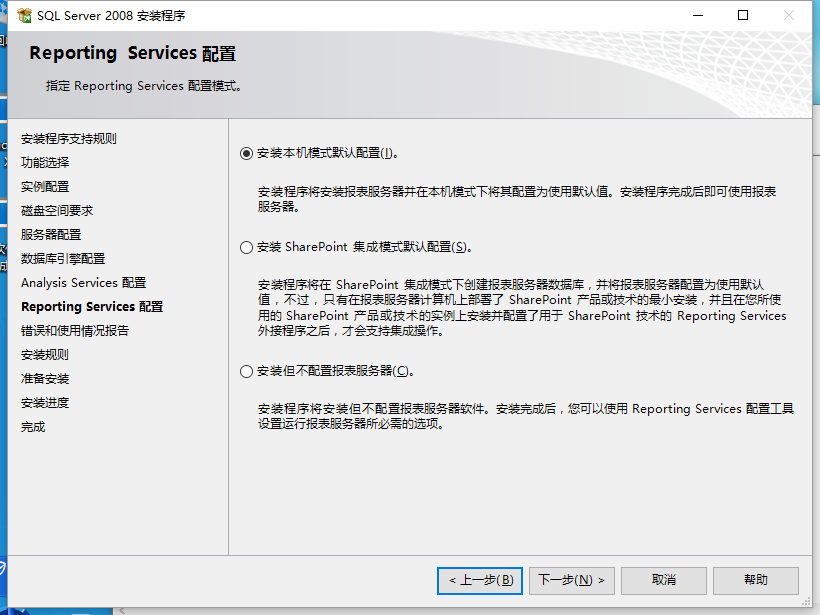Click the SQL Server installer title icon
The image size is (820, 615).
(x=24, y=16)
